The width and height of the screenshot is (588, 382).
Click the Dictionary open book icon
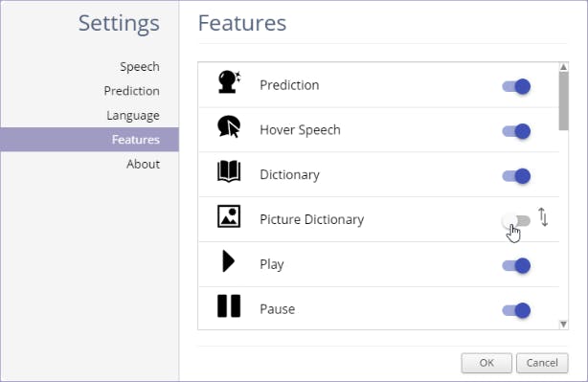(229, 171)
